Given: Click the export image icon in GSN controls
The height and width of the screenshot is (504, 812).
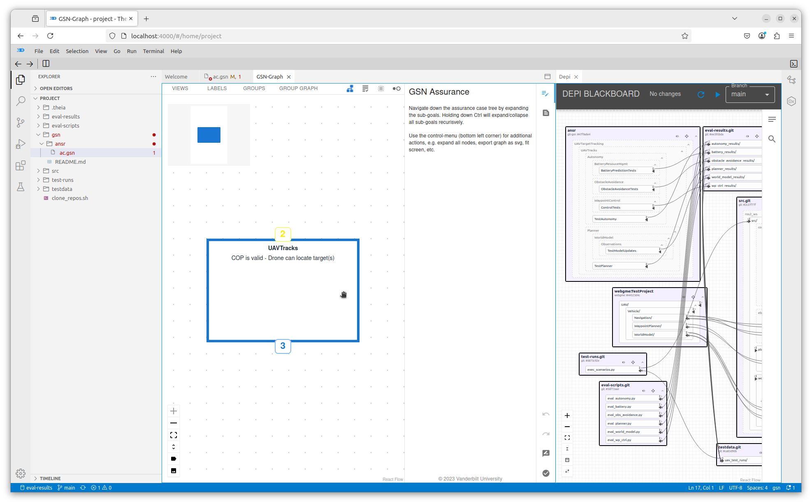Looking at the screenshot, I should (x=174, y=471).
